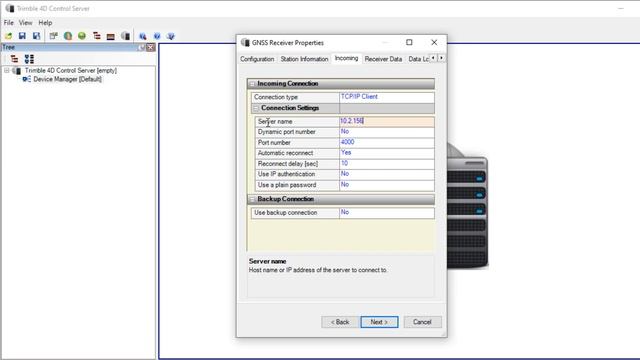The width and height of the screenshot is (640, 360).
Task: Collapse the Backup Connection section
Action: [x=252, y=199]
